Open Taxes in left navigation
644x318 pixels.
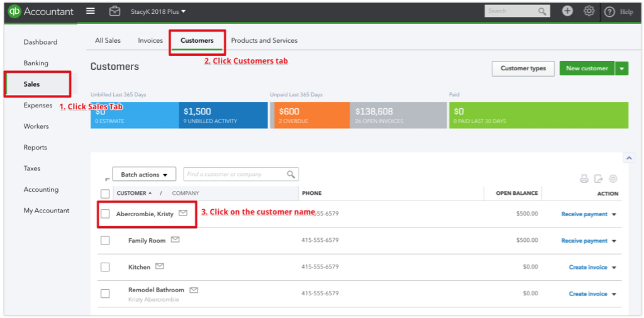coord(32,168)
